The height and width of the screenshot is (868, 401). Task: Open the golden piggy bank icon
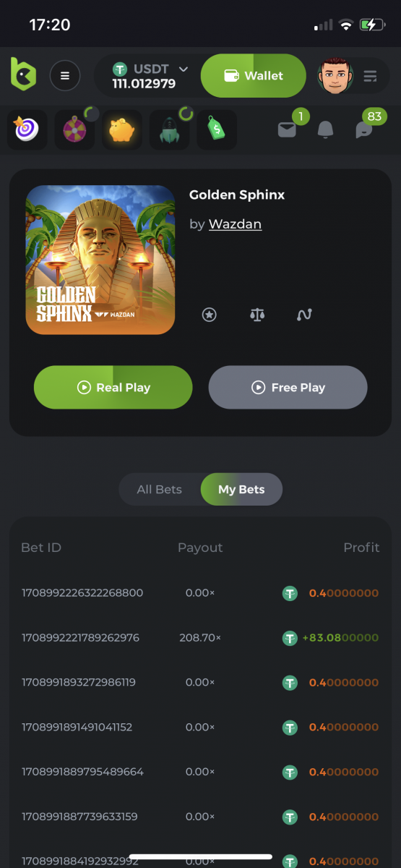coord(121,130)
